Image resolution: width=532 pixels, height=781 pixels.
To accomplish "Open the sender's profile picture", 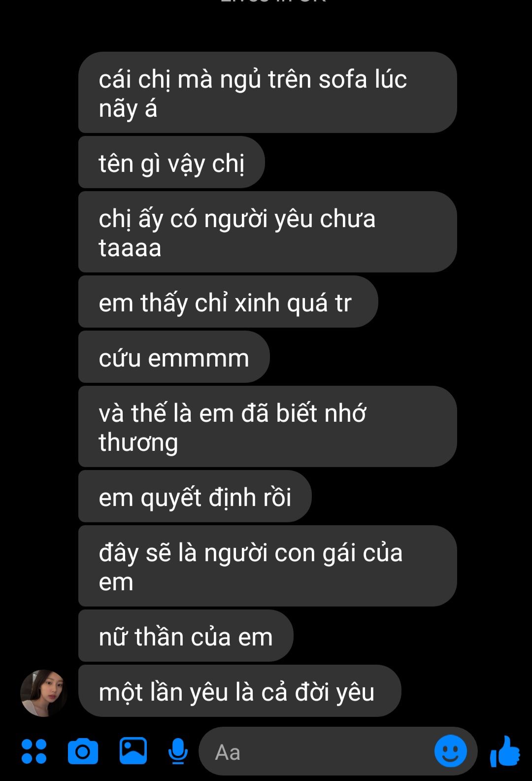I will coord(43,693).
